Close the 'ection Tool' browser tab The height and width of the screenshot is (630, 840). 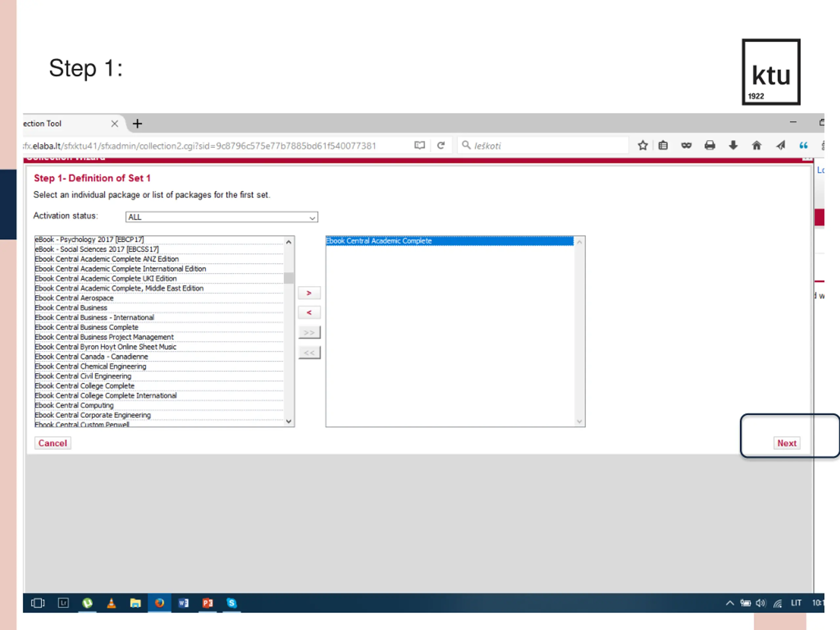115,124
